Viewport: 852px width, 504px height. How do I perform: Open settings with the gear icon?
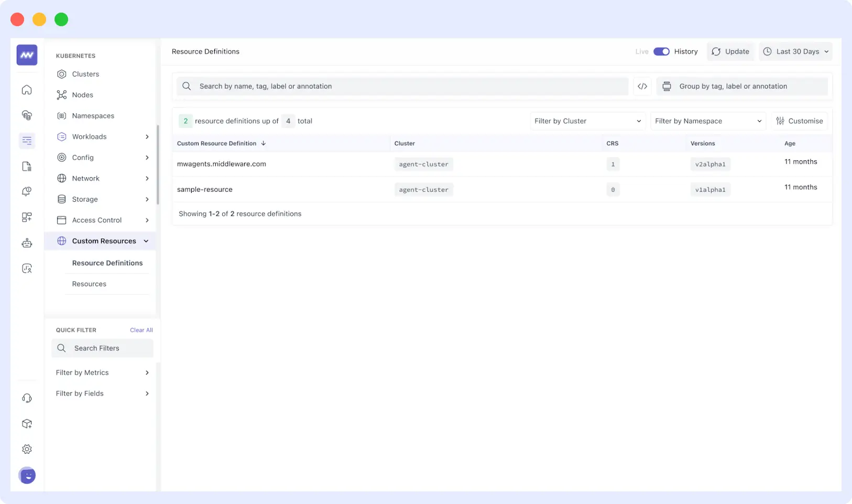[26, 449]
